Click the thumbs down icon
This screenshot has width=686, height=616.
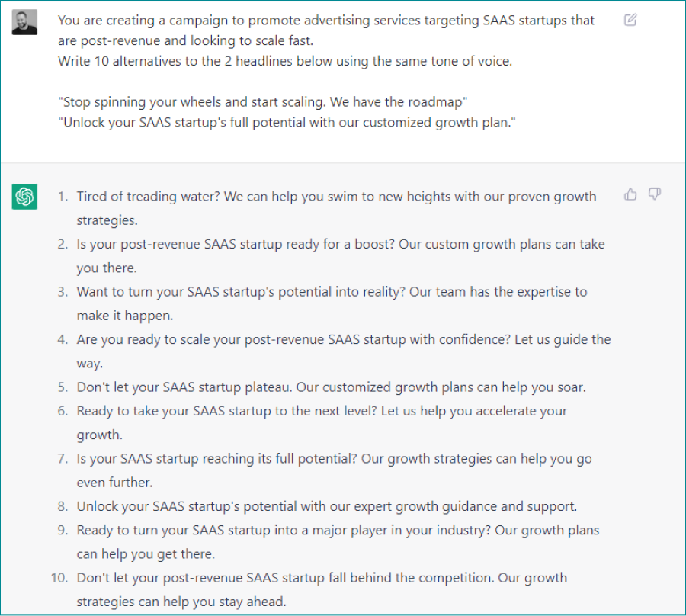coord(654,194)
